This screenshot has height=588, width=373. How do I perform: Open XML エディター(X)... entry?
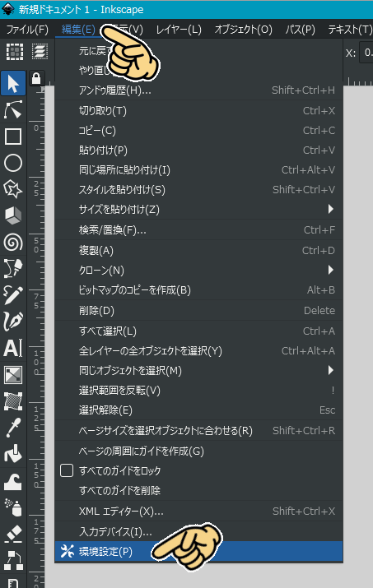(x=199, y=512)
